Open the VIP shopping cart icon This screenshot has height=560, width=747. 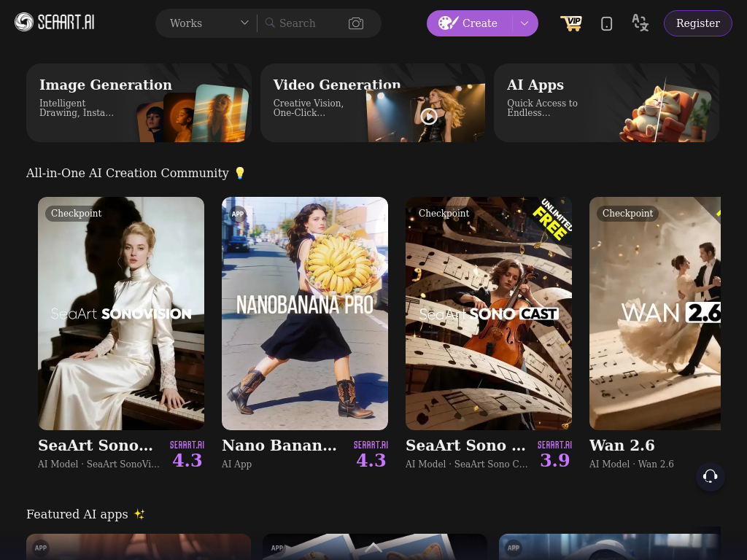(x=570, y=23)
